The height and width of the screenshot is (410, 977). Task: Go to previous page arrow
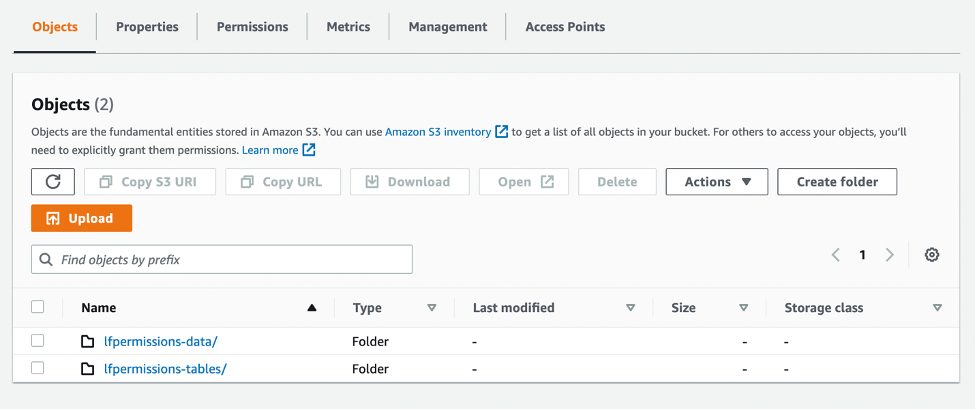pos(836,255)
